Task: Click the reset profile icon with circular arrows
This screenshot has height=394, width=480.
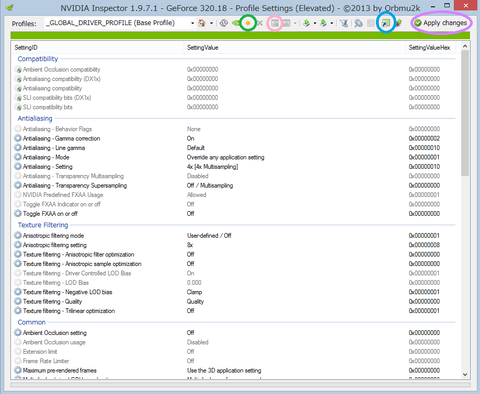Action: 224,23
